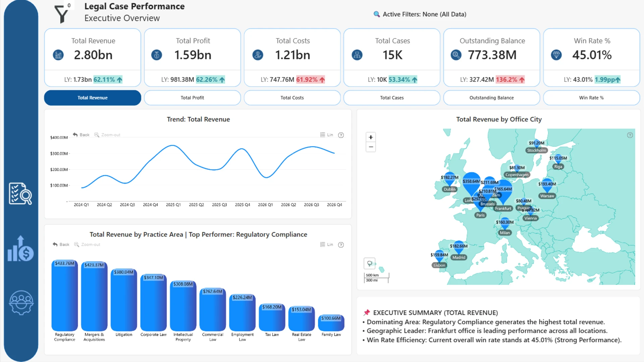Select the Employment Law bar

[243, 313]
